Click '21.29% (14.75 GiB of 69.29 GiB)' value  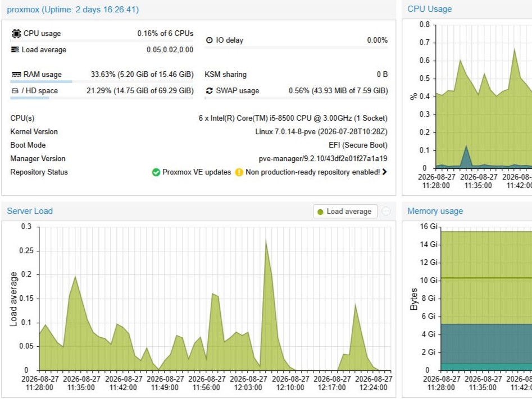coord(140,91)
